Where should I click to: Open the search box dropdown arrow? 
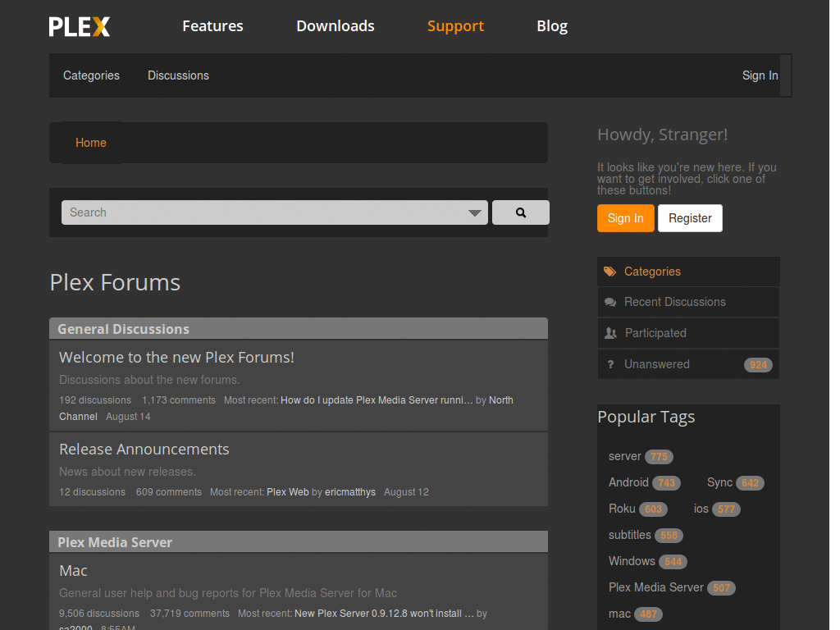tap(474, 213)
